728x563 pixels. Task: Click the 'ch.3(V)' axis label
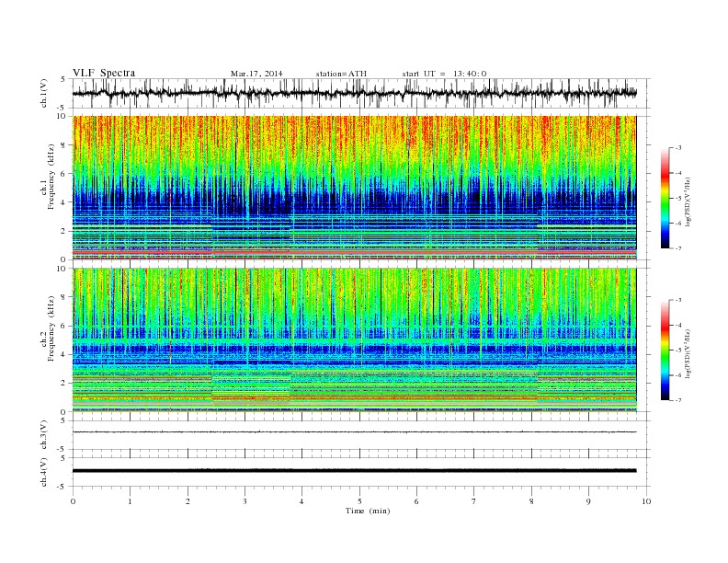click(x=43, y=435)
